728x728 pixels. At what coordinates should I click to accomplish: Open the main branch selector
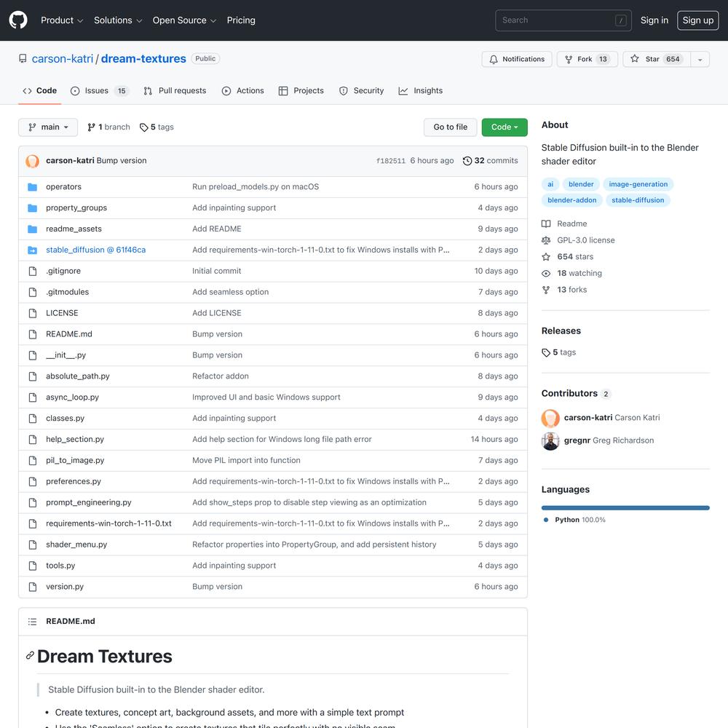click(48, 127)
